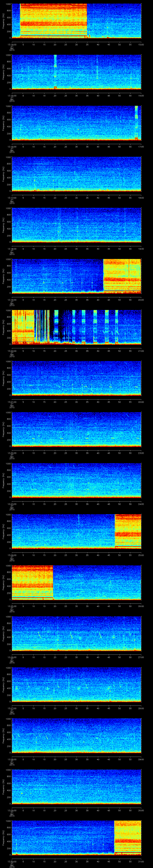Click the '22:00' end-time label
The width and height of the screenshot is (153, 868).
click(x=141, y=402)
